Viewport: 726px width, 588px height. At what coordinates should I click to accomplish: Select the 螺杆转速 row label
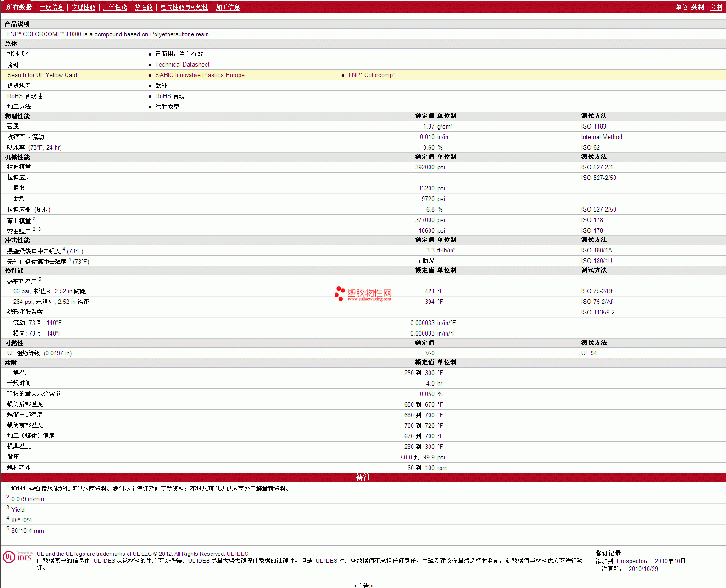tap(19, 468)
